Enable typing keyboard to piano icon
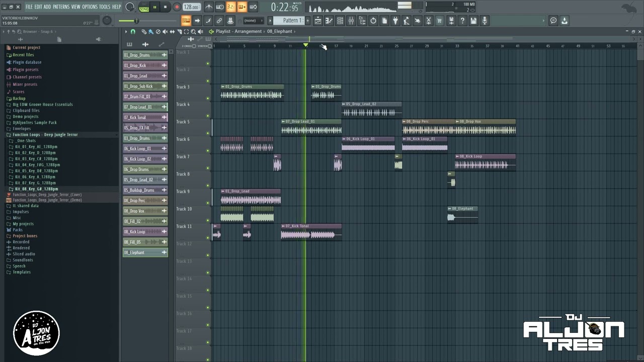The width and height of the screenshot is (644, 362). pos(186,21)
